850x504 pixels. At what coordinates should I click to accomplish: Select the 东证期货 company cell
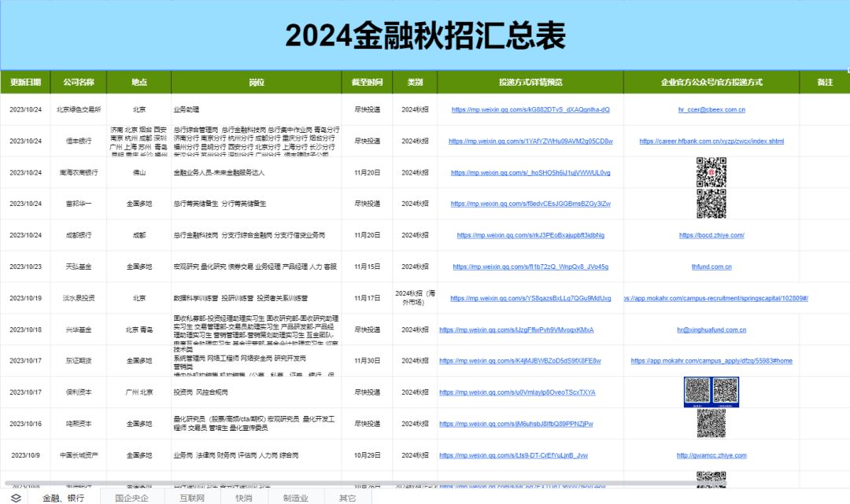pyautogui.click(x=79, y=361)
